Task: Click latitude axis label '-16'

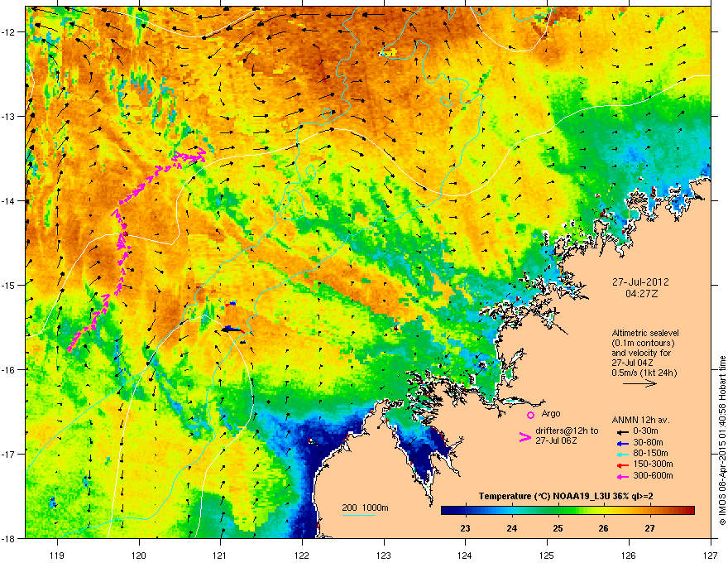Action: point(9,370)
